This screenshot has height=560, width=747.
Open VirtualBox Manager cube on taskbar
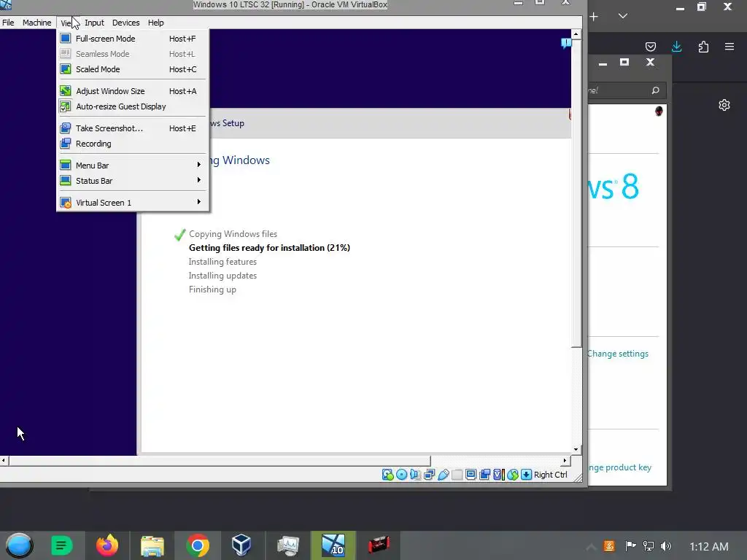pos(241,545)
